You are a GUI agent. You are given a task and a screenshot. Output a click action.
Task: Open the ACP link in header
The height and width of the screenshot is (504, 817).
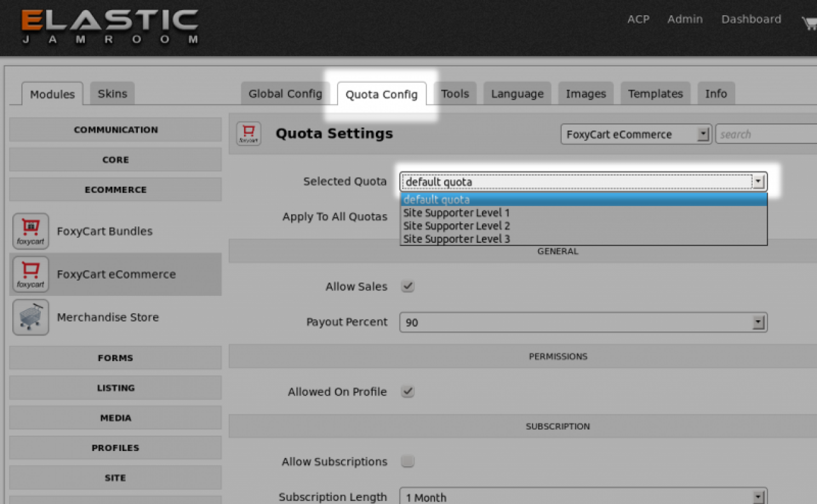tap(638, 19)
